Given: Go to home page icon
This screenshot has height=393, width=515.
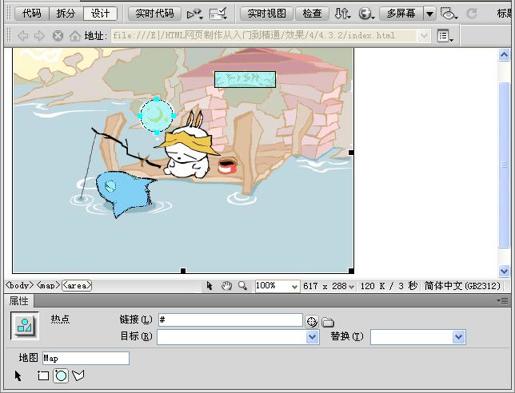Looking at the screenshot, I should 75,35.
